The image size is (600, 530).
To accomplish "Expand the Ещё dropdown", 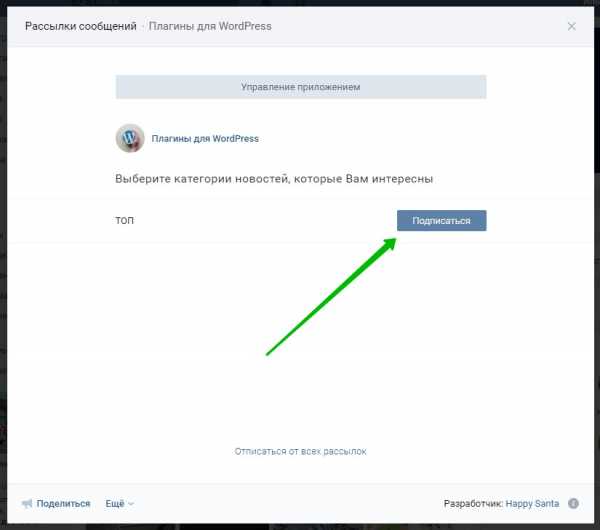I will (119, 504).
